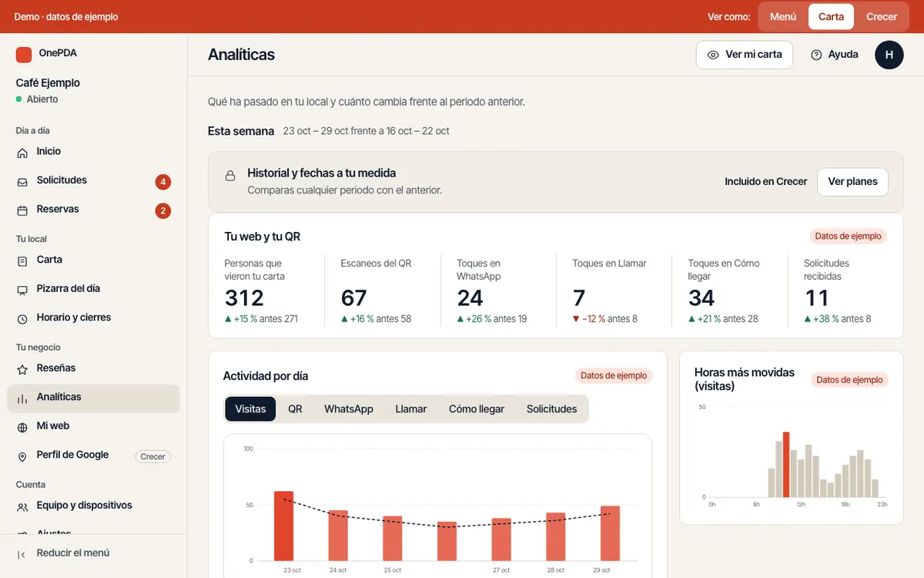
Task: Open Equipo y dispositivos in the sidebar
Action: [x=93, y=506]
